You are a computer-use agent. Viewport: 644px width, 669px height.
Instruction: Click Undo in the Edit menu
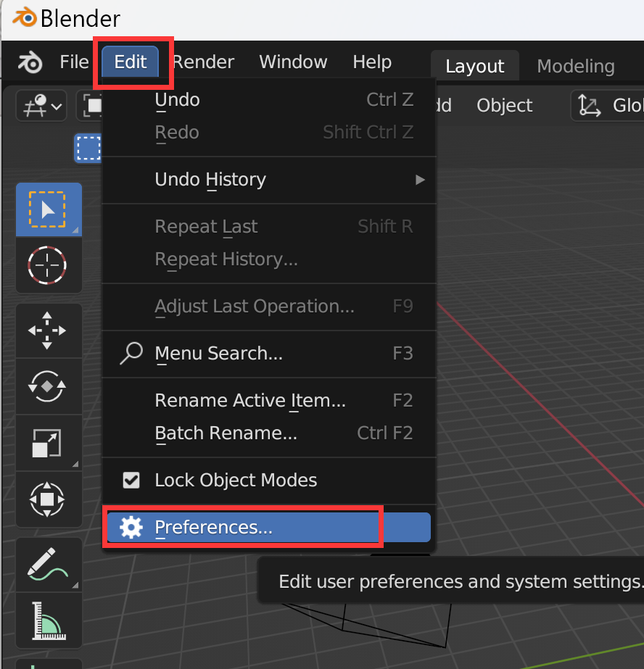pyautogui.click(x=178, y=100)
